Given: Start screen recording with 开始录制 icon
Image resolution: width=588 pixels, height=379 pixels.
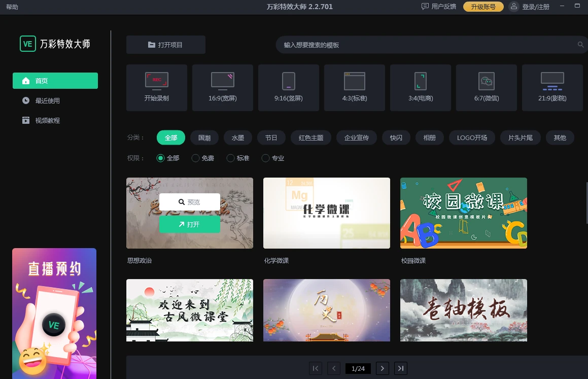Looking at the screenshot, I should point(157,87).
